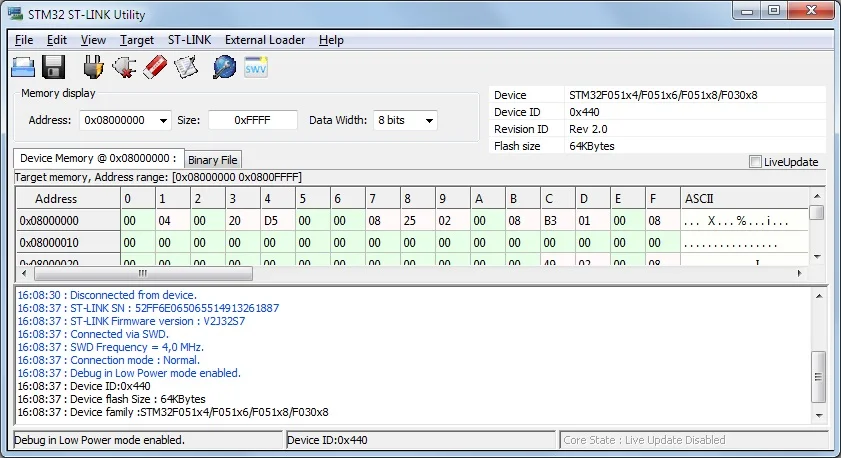The image size is (841, 458).
Task: Click status bar 'Debug in Low Power mode enabled.'
Action: pos(147,440)
